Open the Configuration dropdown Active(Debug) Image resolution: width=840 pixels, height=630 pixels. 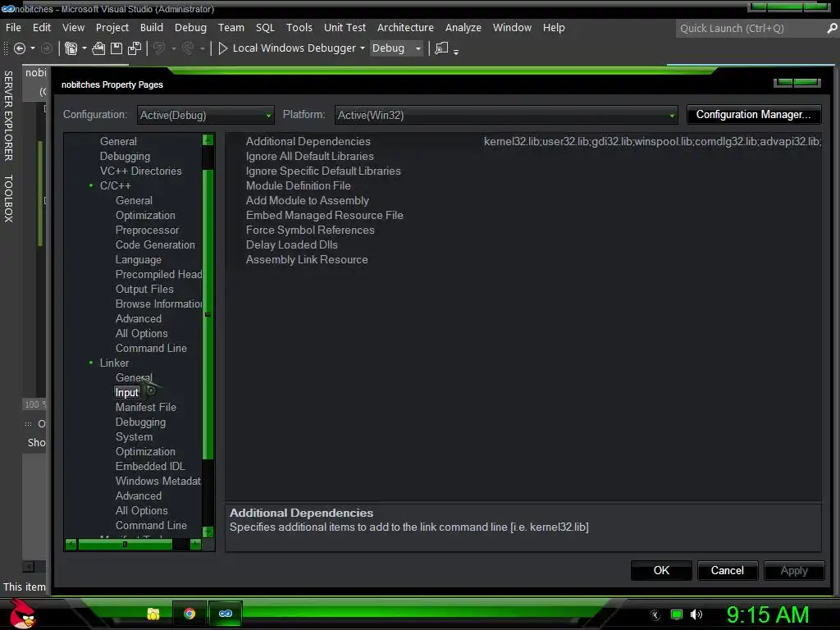point(206,115)
